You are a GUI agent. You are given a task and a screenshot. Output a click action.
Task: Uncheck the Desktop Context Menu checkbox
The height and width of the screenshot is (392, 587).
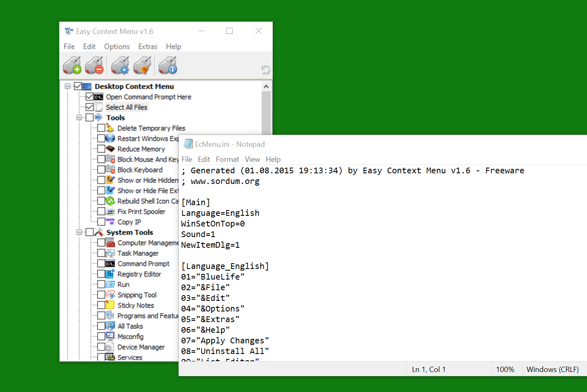[78, 86]
